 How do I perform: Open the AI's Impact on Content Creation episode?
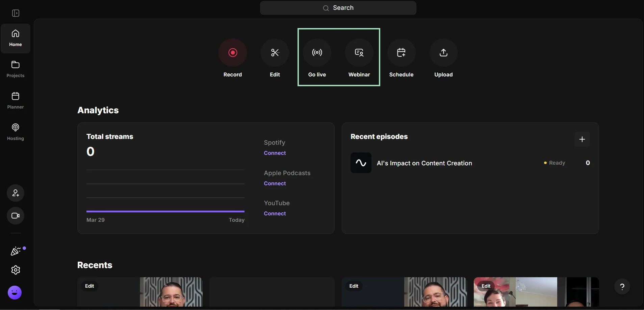424,163
